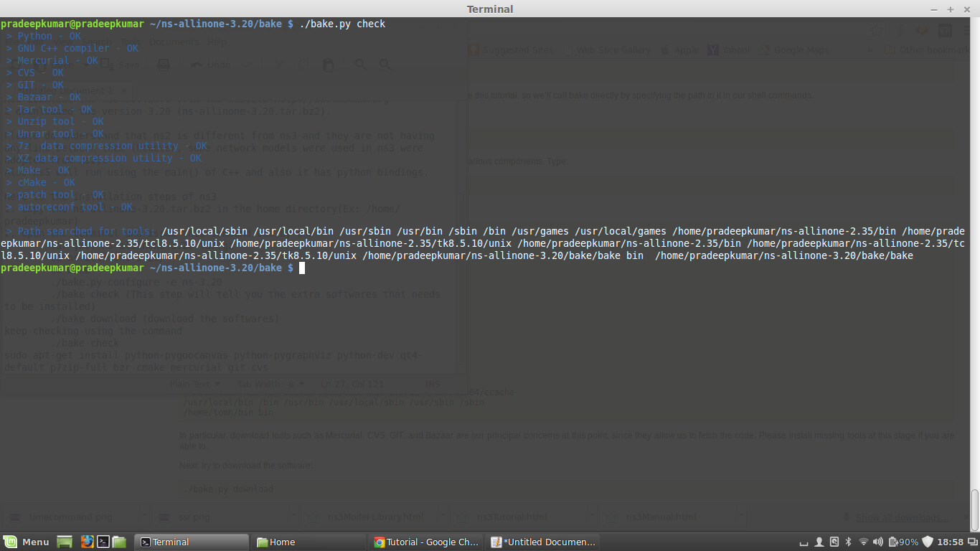980x551 pixels.
Task: Click the 'Make - OK' output line
Action: (x=37, y=170)
